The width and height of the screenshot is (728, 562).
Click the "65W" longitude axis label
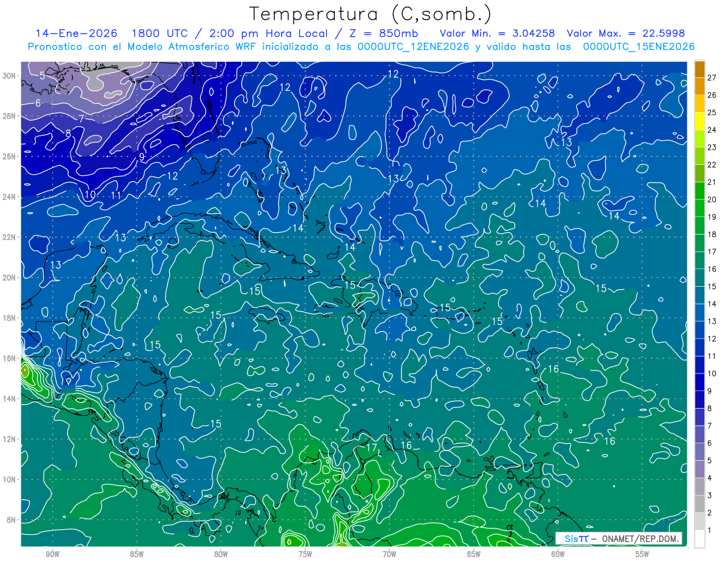(474, 554)
